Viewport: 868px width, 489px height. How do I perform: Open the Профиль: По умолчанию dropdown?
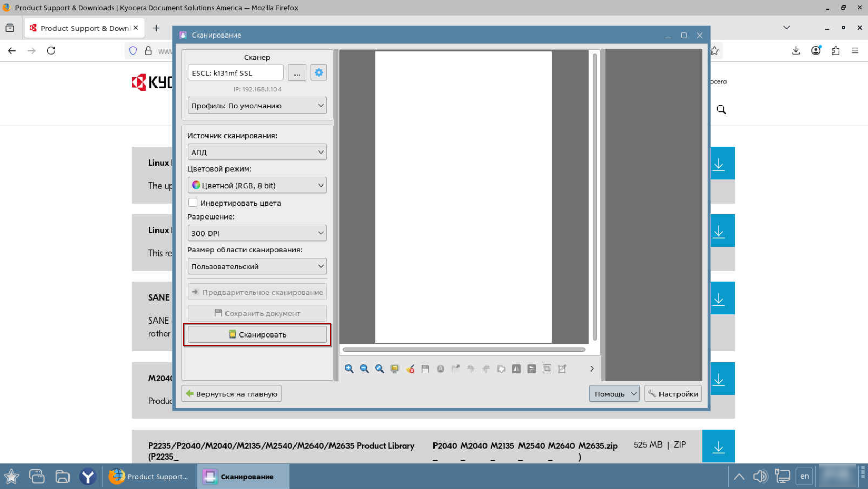click(257, 106)
